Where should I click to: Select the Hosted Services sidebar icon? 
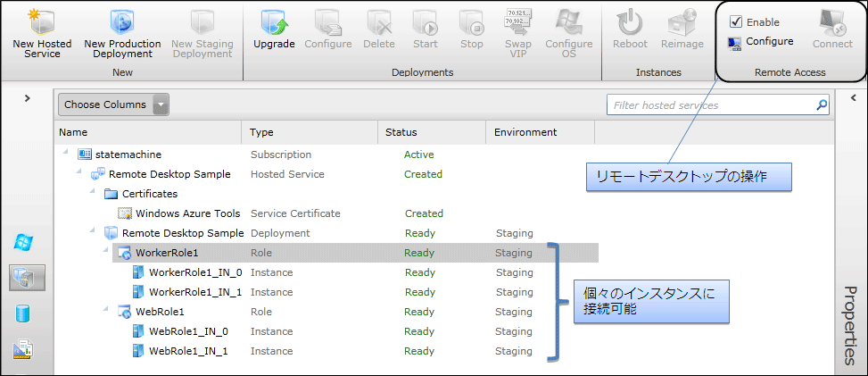[x=27, y=278]
